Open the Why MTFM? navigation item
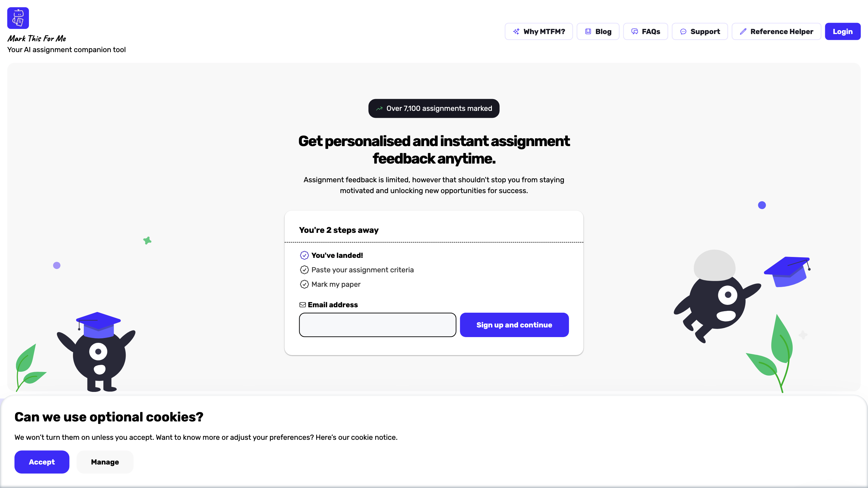The width and height of the screenshot is (868, 488). [x=539, y=32]
